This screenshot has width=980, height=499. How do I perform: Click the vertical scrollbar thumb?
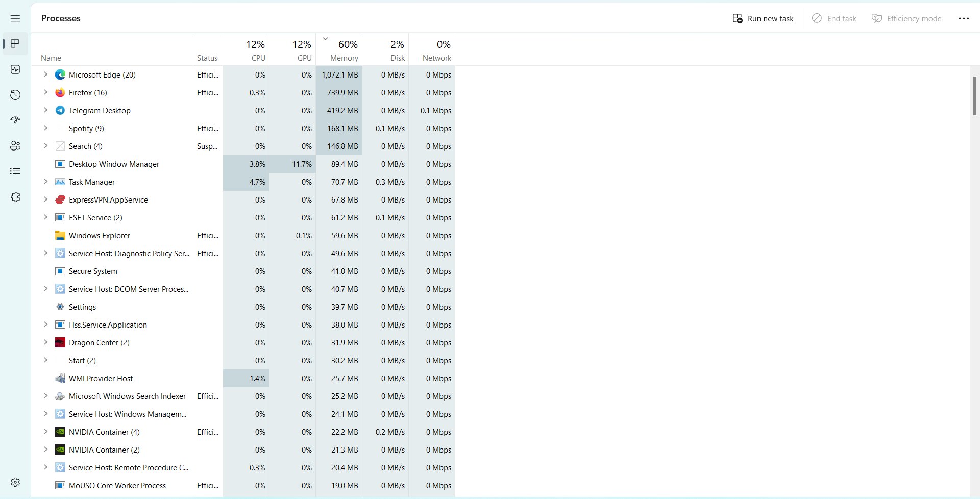click(974, 96)
